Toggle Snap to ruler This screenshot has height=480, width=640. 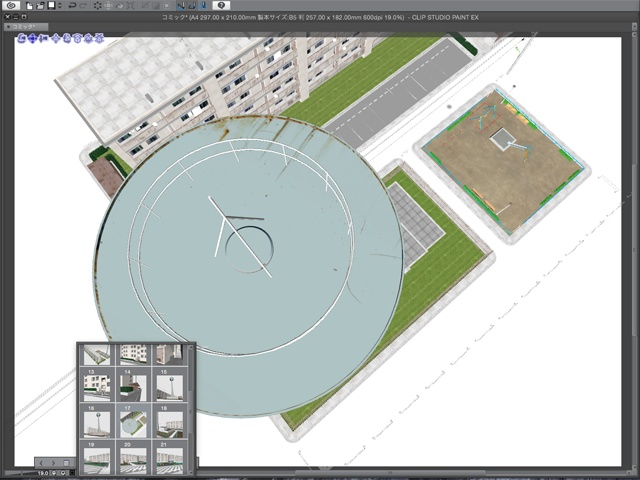coord(181,6)
